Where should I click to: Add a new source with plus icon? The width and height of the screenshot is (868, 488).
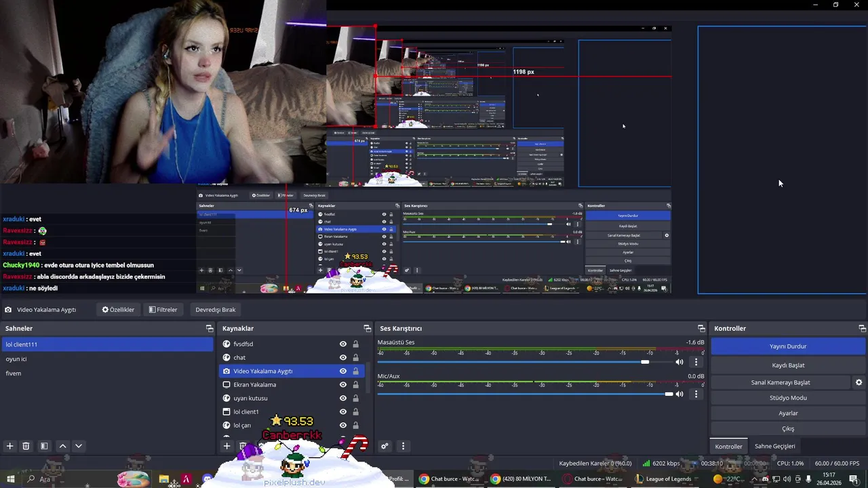tap(227, 446)
